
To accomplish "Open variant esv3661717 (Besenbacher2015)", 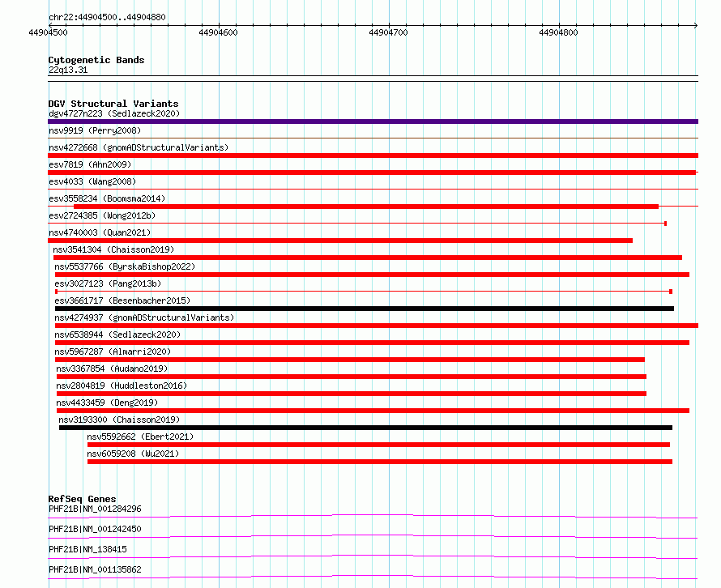I will pos(122,300).
